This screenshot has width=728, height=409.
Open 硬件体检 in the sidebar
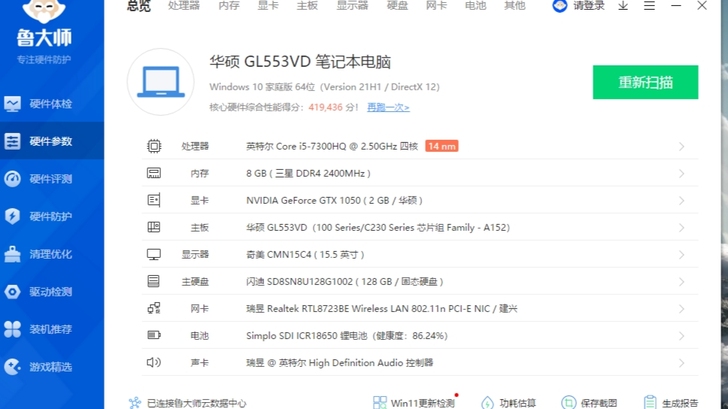coord(50,104)
